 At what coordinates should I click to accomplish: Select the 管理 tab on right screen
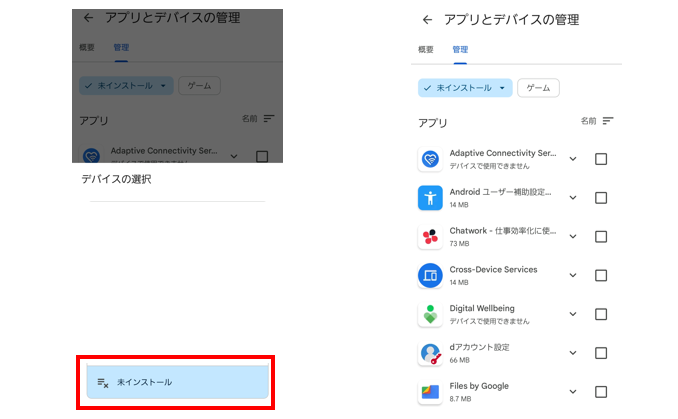click(x=460, y=49)
